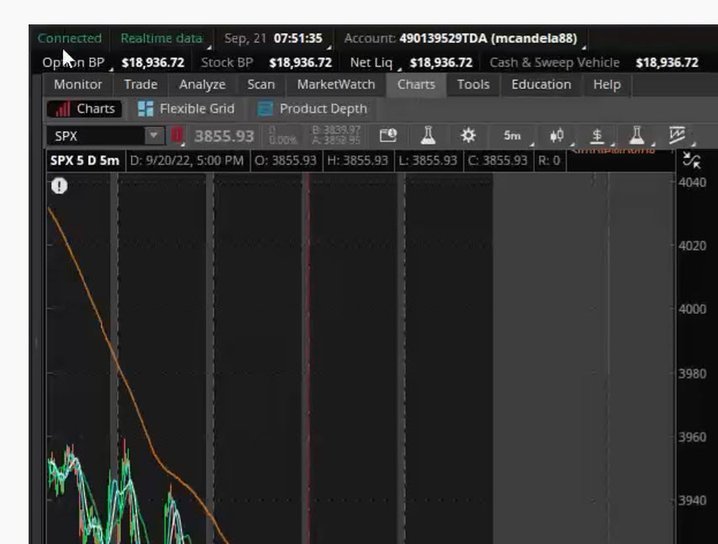
Task: Click the left sidebar expand handle
Action: [37, 341]
